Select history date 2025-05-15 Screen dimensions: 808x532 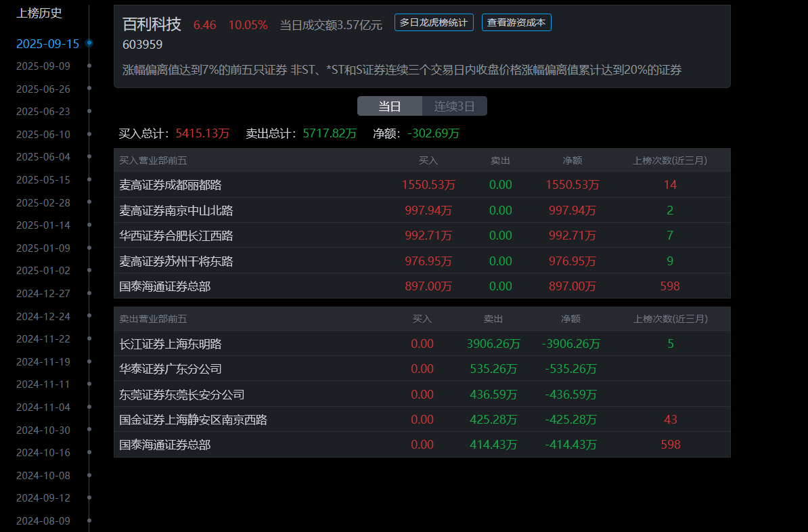click(43, 180)
